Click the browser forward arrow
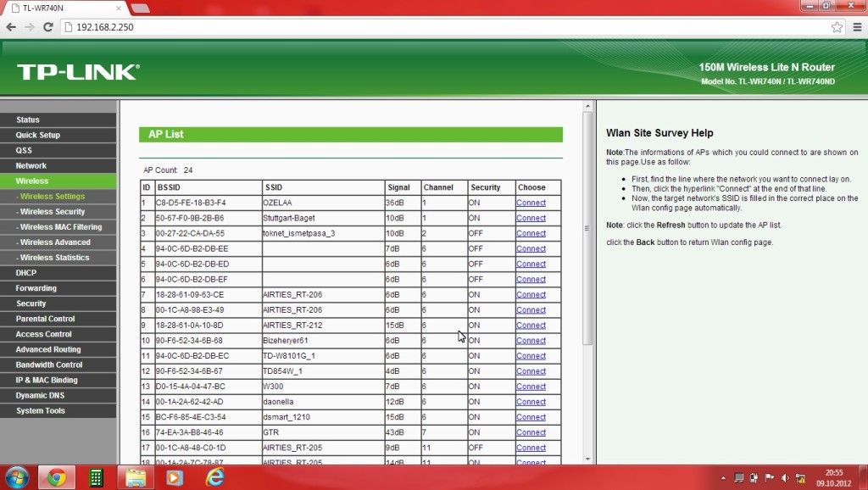 [30, 27]
